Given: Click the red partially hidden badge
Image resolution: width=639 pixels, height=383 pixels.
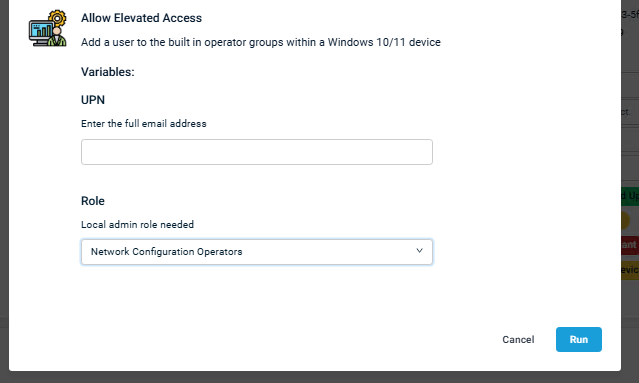Looking at the screenshot, I should pos(630,245).
